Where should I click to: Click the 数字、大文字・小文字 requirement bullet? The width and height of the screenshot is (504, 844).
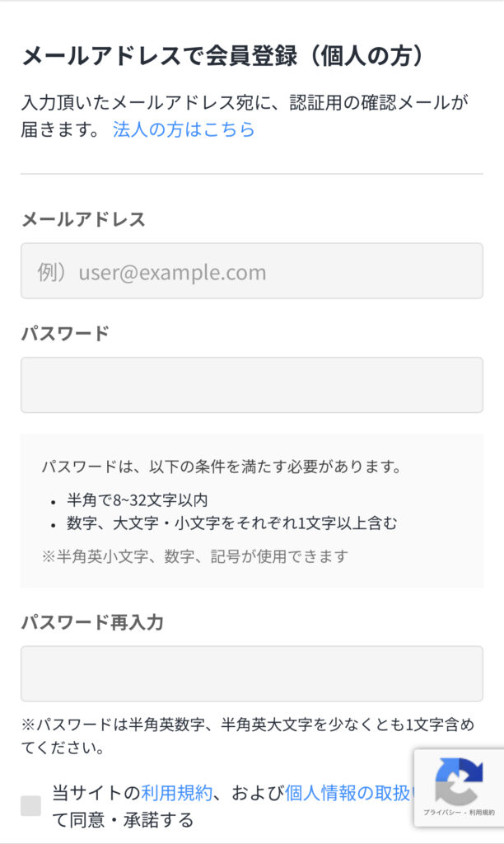232,524
